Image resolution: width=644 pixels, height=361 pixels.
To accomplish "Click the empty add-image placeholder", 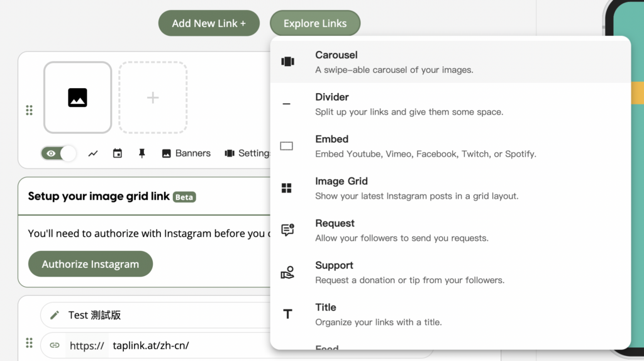I will point(153,97).
